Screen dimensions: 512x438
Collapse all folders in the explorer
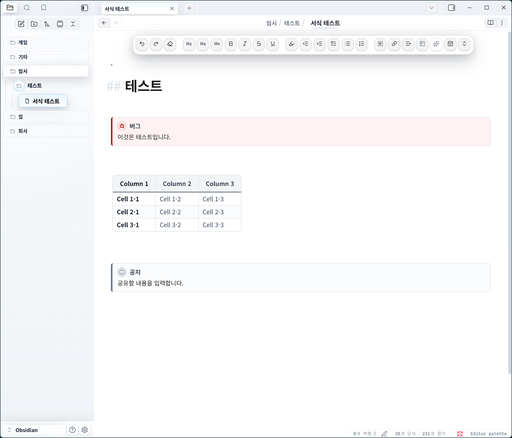coord(73,24)
